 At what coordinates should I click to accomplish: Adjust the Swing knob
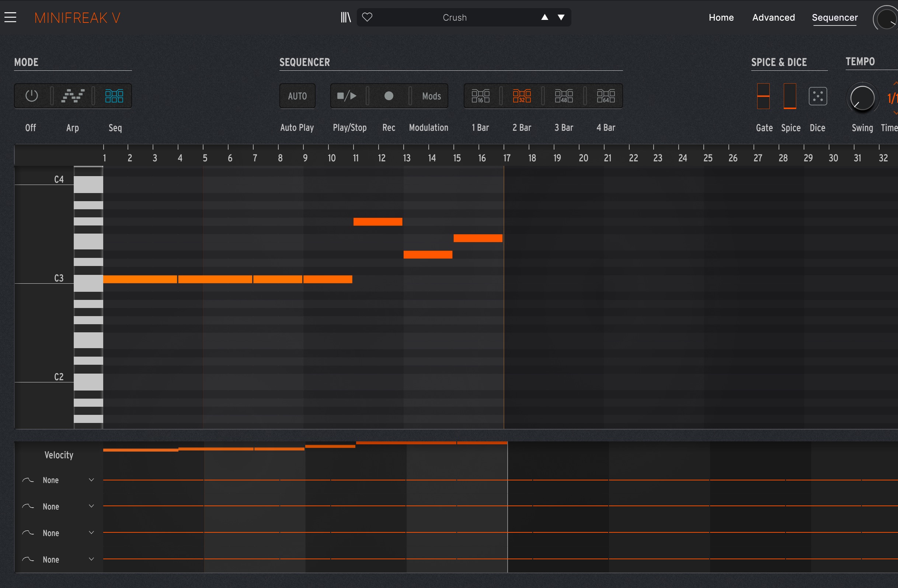click(862, 98)
